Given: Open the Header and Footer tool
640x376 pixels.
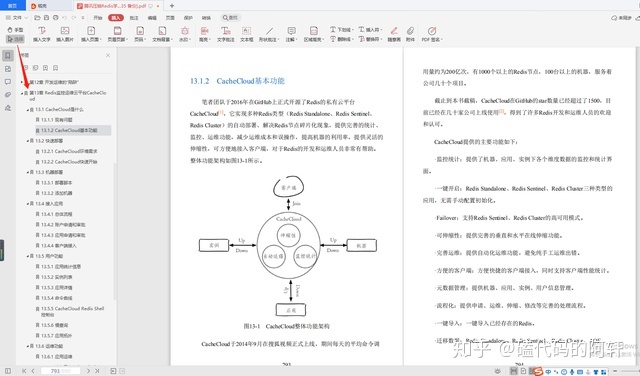Looking at the screenshot, I should pyautogui.click(x=118, y=34).
